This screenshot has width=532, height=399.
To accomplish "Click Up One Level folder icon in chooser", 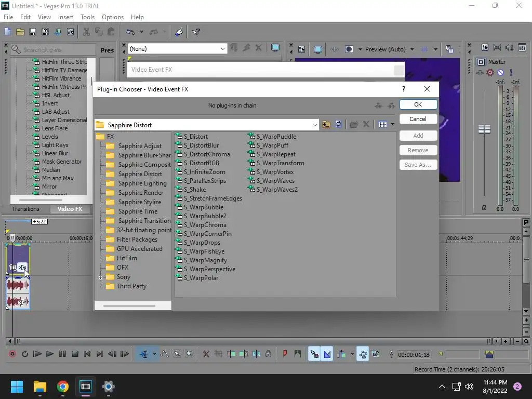I will 326,124.
